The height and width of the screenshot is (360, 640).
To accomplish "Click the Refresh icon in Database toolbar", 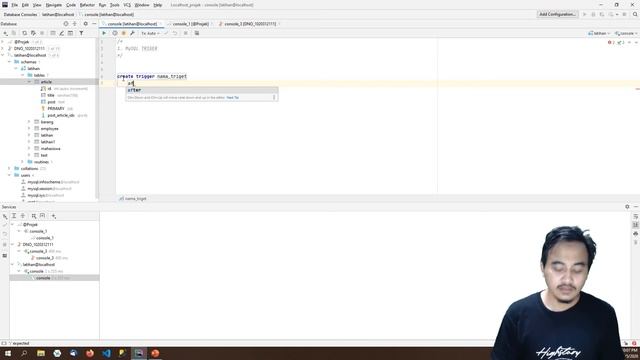I will (x=24, y=33).
